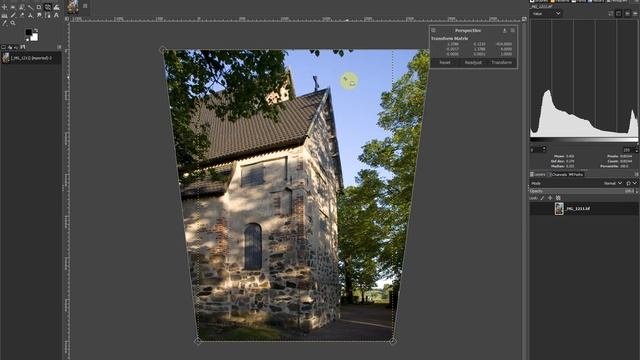640x360 pixels.
Task: Click the highlighted Perspective transform tool icon
Action: [x=48, y=7]
